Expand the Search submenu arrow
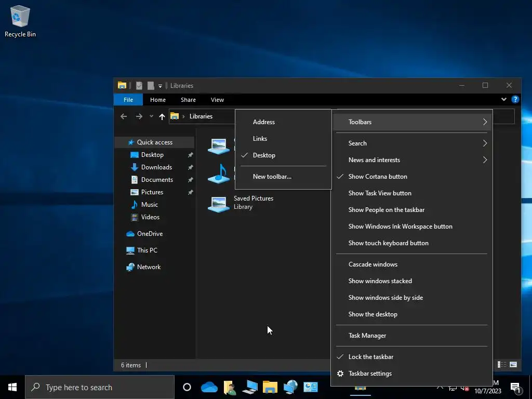 click(x=485, y=143)
